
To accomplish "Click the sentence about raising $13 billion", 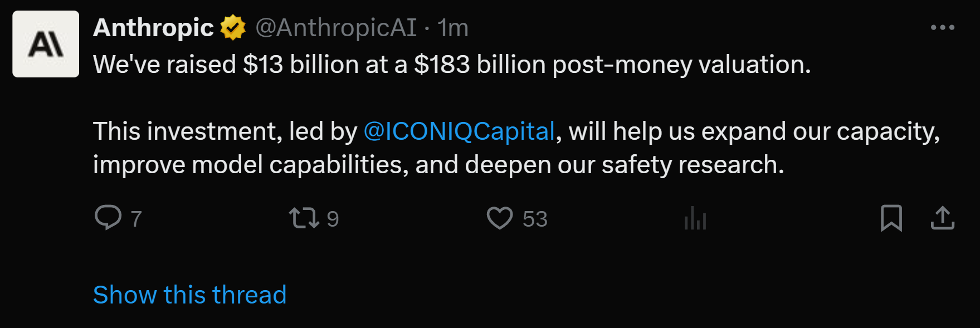I will [x=452, y=65].
